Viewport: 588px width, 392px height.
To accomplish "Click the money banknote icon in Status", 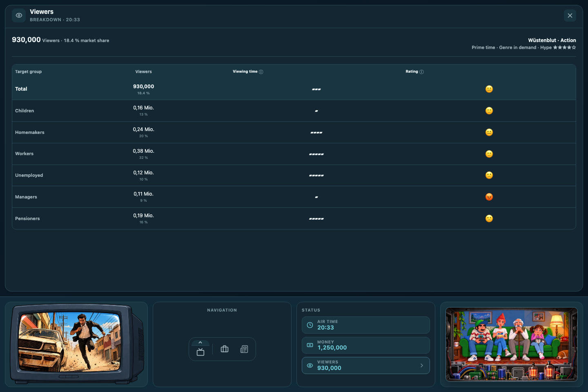I will pos(310,345).
